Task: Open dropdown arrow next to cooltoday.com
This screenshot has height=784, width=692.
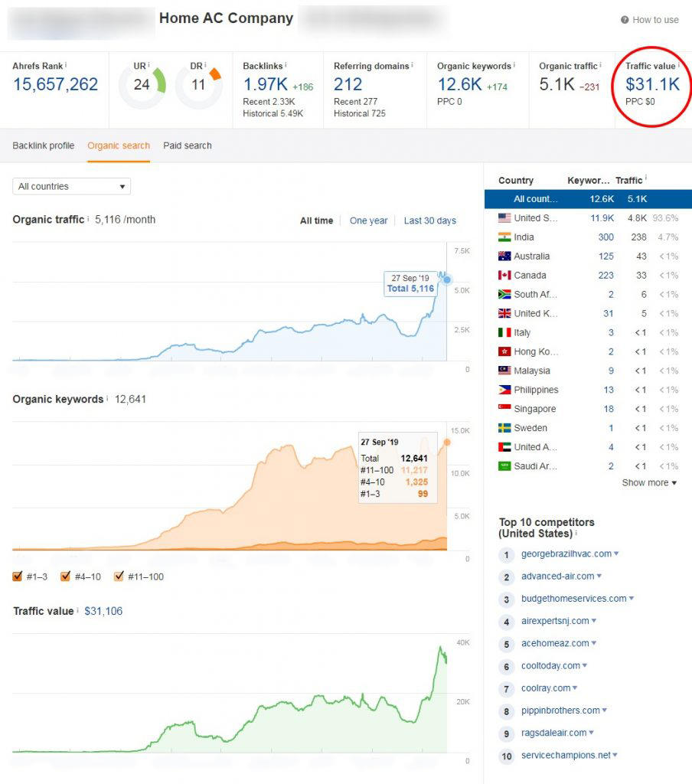Action: (585, 665)
